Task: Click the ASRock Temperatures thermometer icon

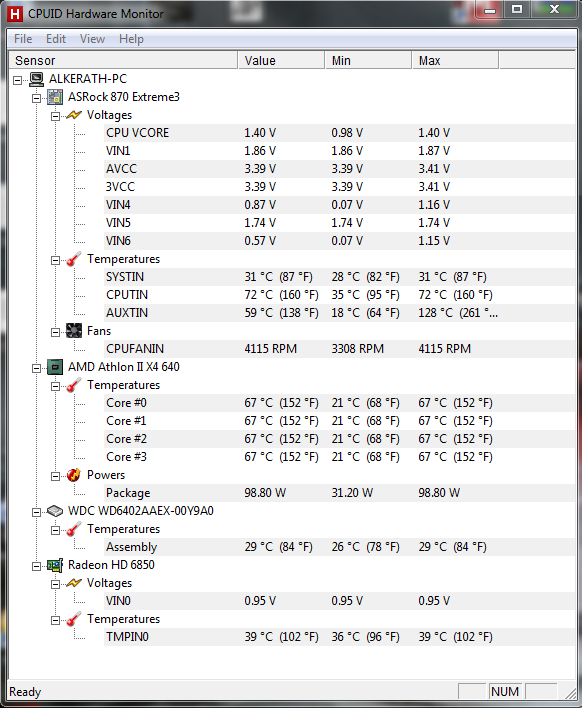Action: coord(74,259)
